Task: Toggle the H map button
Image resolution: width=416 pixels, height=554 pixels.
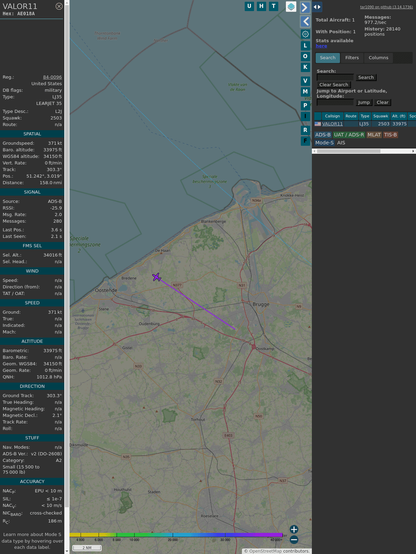Action: coord(261,6)
